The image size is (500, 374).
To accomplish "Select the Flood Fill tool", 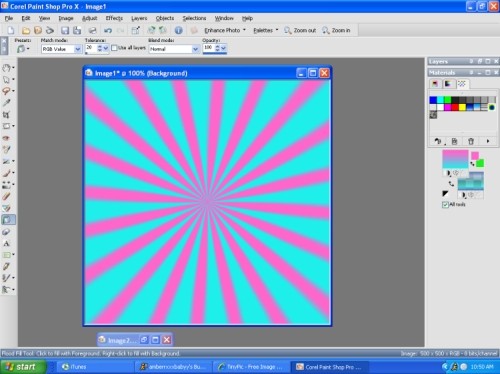I will [7, 220].
